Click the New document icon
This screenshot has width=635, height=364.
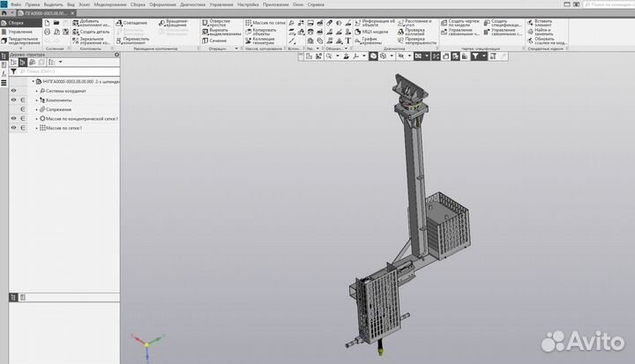click(x=48, y=23)
